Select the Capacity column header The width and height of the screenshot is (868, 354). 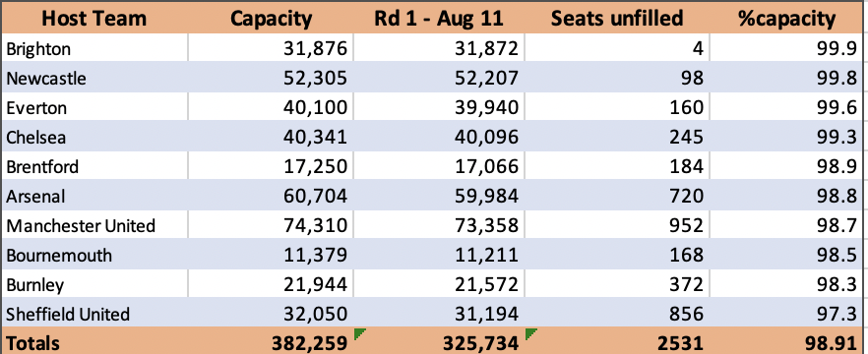coord(271,19)
